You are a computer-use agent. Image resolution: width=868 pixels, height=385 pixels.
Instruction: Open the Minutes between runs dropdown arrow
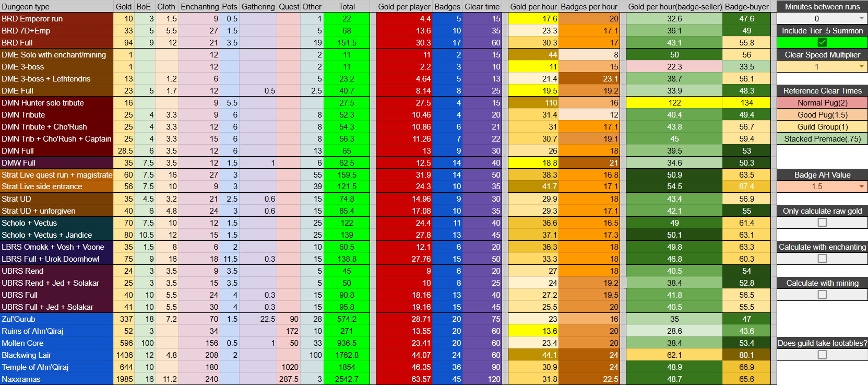[861, 19]
